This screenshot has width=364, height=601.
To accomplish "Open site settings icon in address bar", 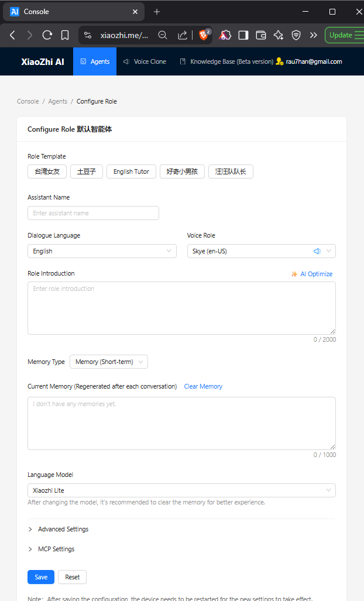I will pos(88,35).
